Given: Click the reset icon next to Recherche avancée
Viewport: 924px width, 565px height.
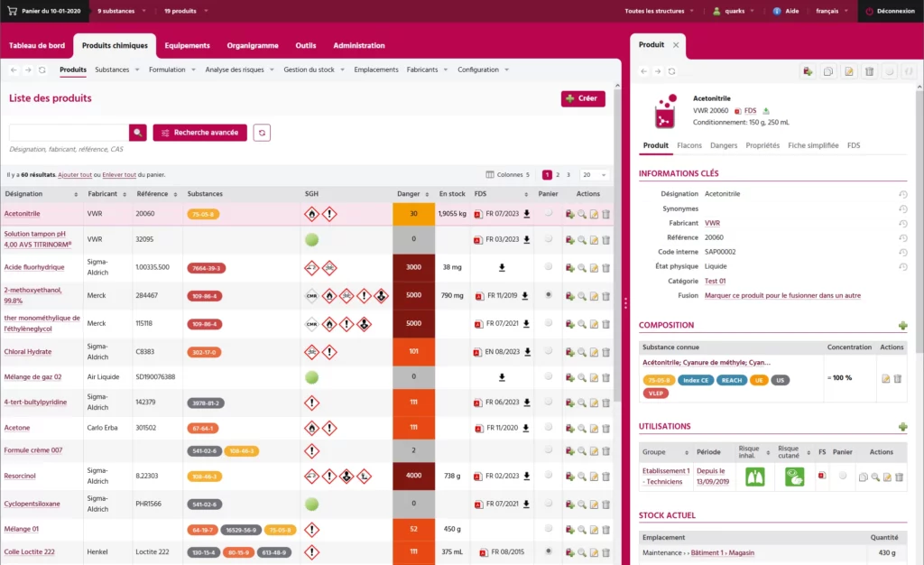Looking at the screenshot, I should tap(262, 133).
